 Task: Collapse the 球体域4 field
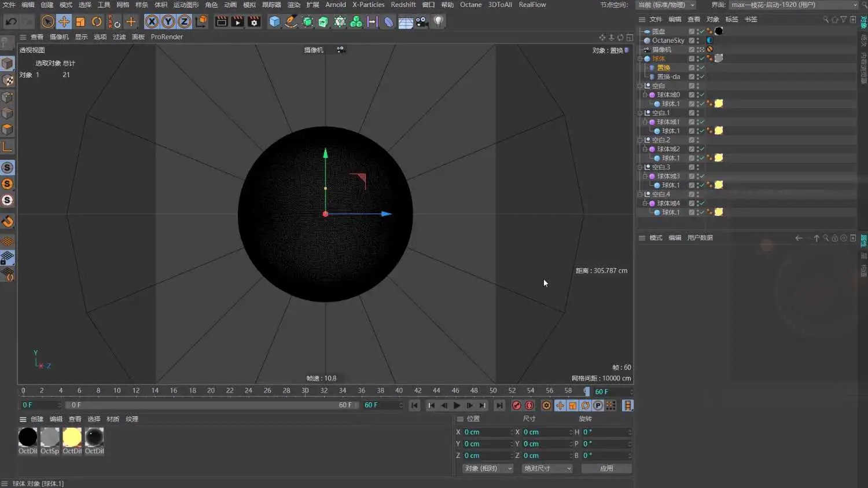tap(645, 204)
